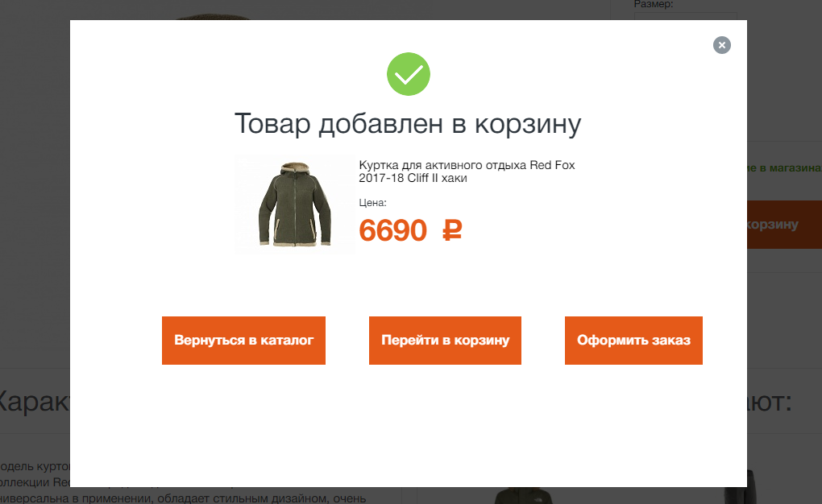
Task: Open the size dropdown under 'Размер:'
Action: [x=685, y=16]
